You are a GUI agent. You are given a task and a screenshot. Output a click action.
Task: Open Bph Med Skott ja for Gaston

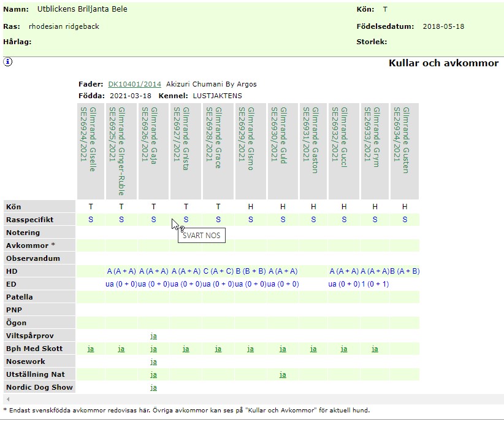313,349
